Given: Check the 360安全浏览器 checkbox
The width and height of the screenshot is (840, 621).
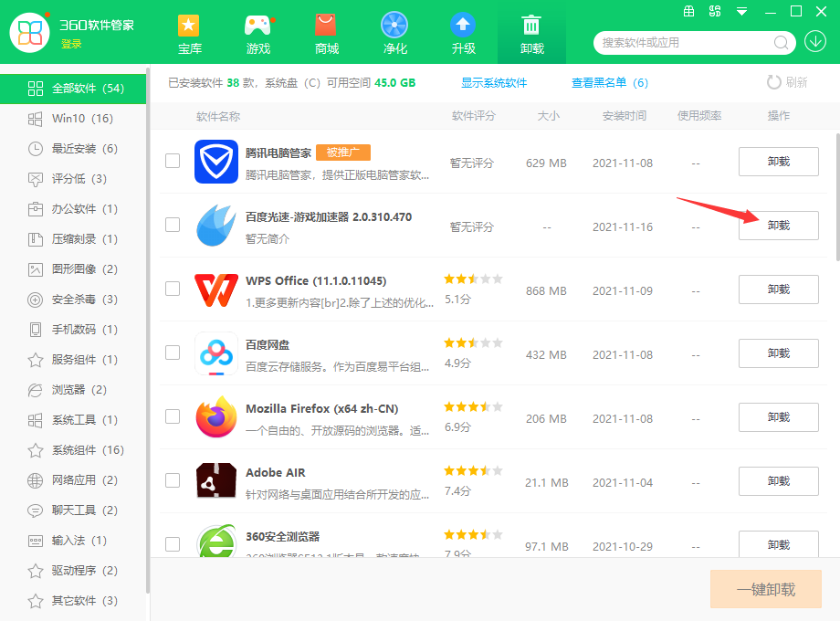Looking at the screenshot, I should pos(173,544).
